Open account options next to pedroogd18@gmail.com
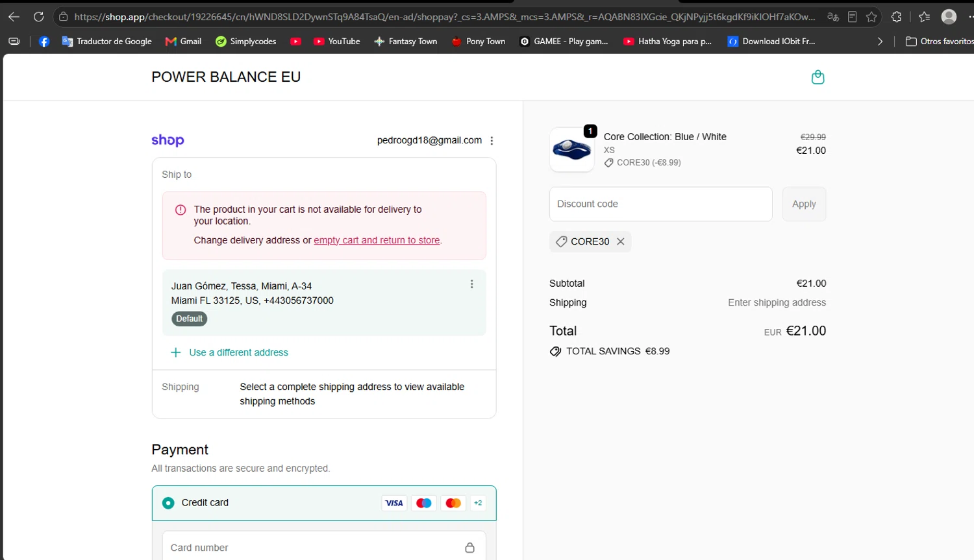 (x=492, y=141)
